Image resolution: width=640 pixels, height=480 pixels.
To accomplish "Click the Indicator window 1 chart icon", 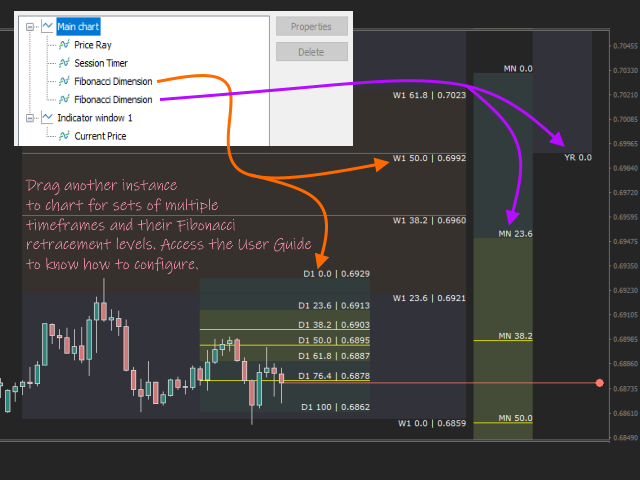I will [48, 118].
